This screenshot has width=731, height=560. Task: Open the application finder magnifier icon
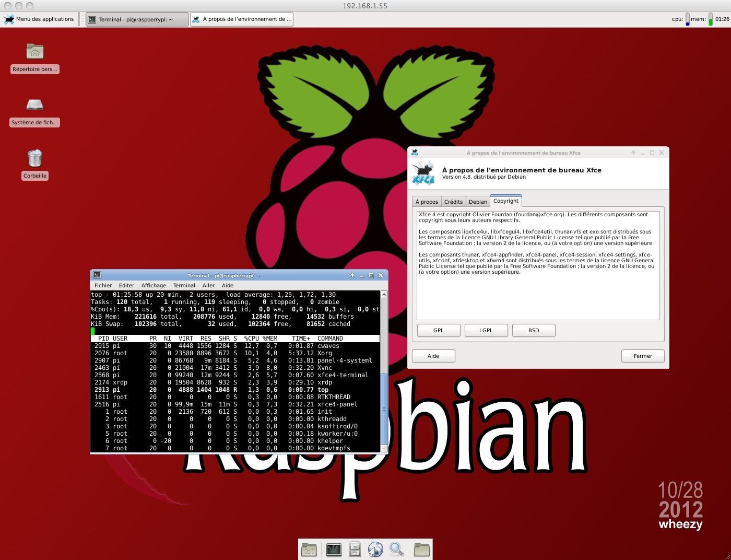click(397, 550)
